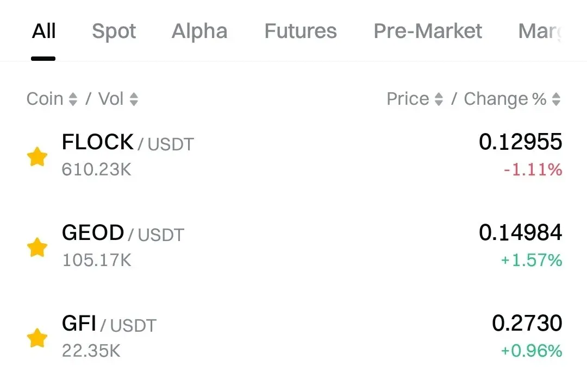
Task: Tap GEOD's +1.57% change value
Action: click(x=531, y=261)
